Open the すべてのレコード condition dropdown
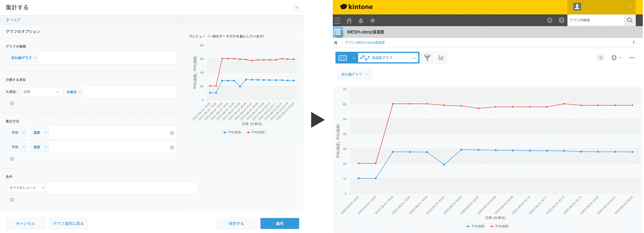Viewport: 644px width, 233px height. [x=26, y=188]
